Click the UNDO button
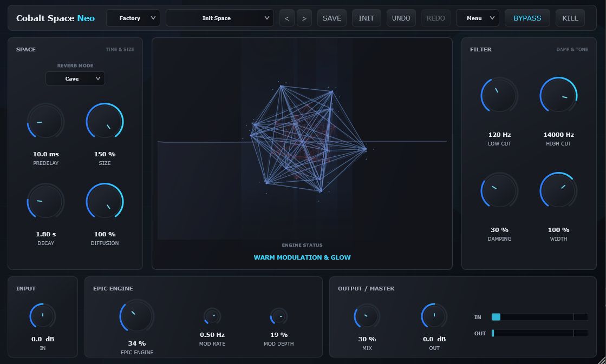The width and height of the screenshot is (606, 364). click(x=401, y=18)
